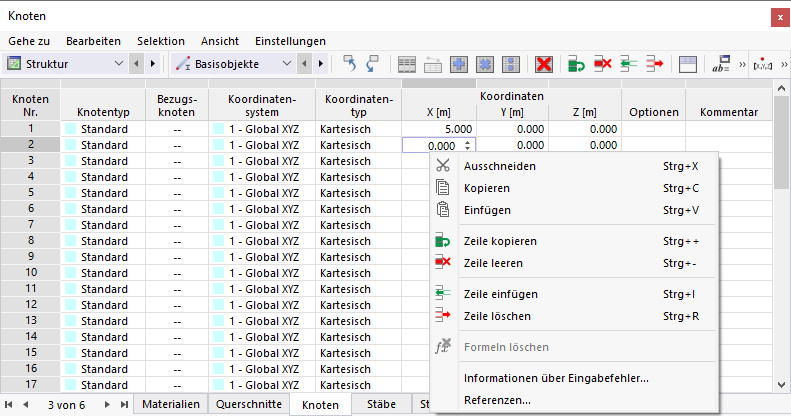Jump to last tab with navigation arrow

point(124,404)
